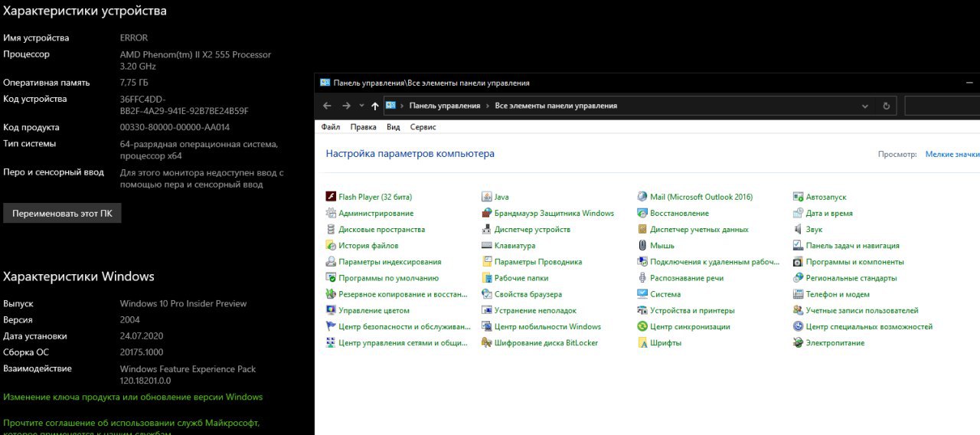Click the product code 00330-80000-00000-AA014
Screen dimensions: 980x435
(175, 127)
